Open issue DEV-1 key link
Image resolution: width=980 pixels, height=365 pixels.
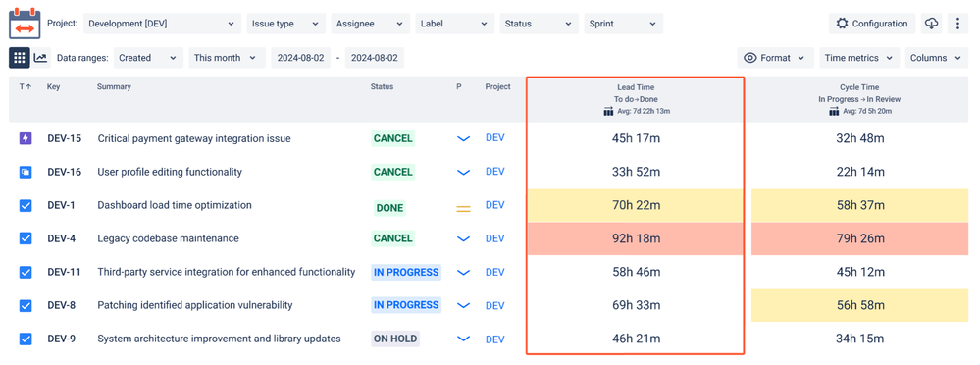(61, 205)
